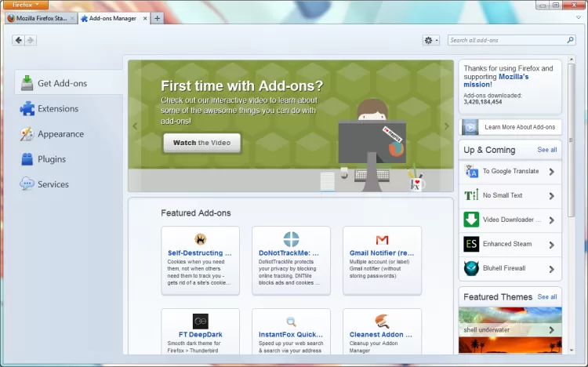Click Learn More About Add-ons
588x367 pixels.
coord(510,127)
